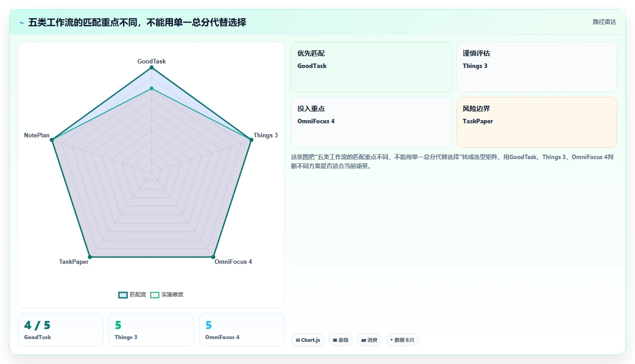Click the Things 3 score stat card
Viewport: 635px width, 364px height.
click(151, 330)
